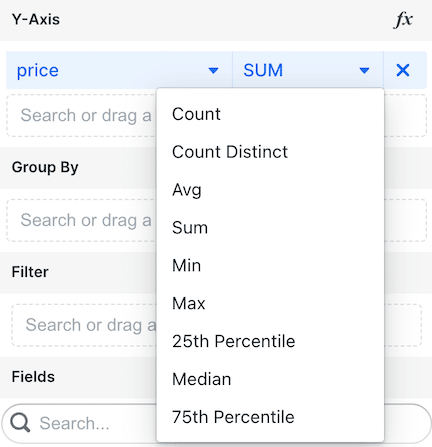Toggle the SUM aggregation dropdown arrow
This screenshot has width=432, height=447.
click(x=364, y=70)
